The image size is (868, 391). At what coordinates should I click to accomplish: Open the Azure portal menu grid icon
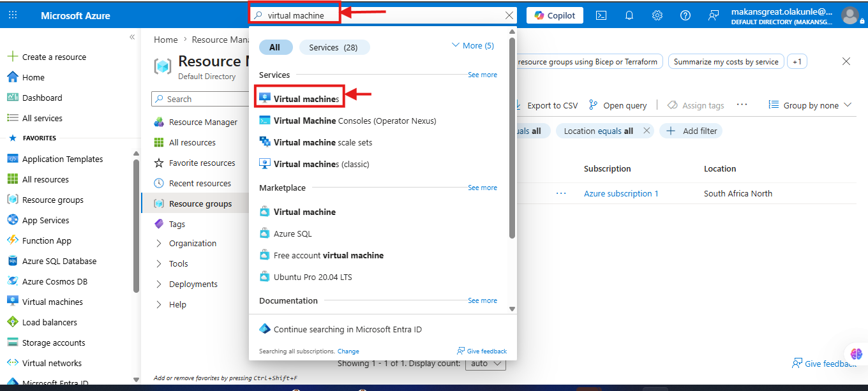click(x=13, y=15)
